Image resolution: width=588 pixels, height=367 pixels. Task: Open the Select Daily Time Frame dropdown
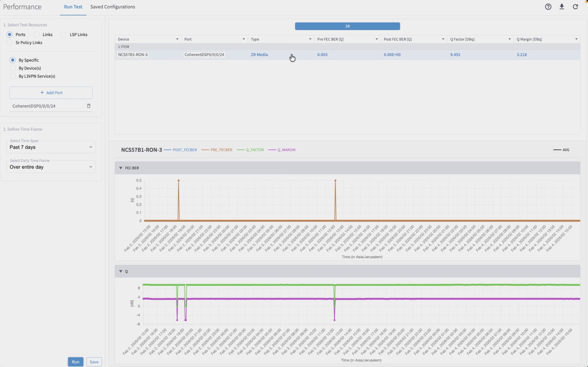point(51,167)
